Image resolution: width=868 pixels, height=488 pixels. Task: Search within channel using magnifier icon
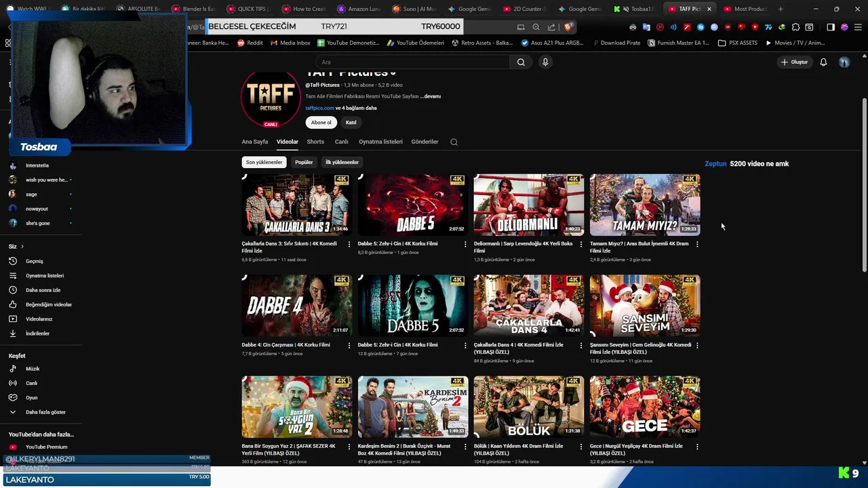tap(454, 142)
